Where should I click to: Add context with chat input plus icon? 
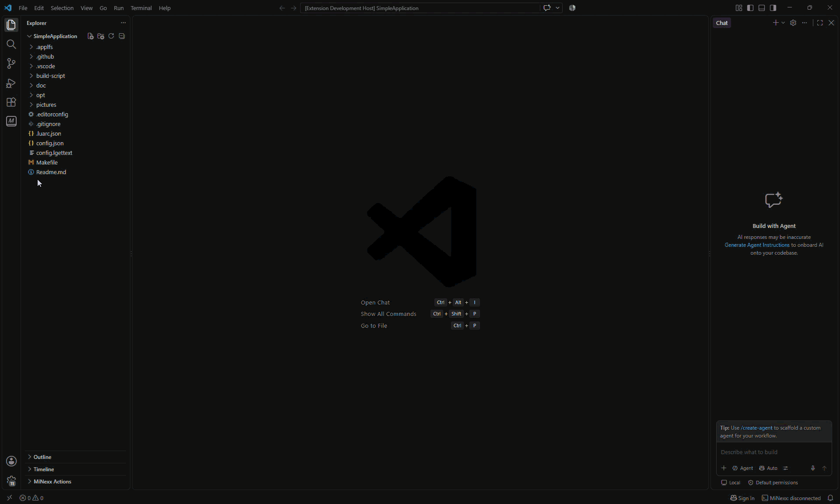click(x=724, y=468)
